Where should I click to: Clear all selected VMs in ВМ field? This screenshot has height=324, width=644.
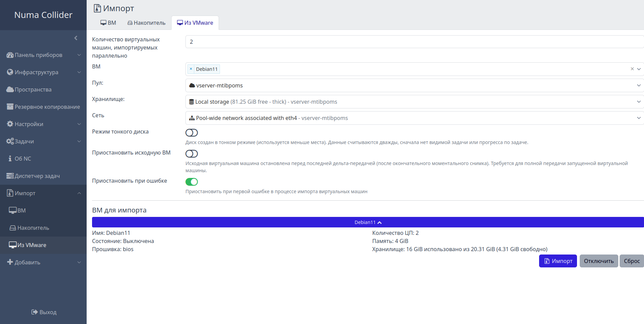click(632, 69)
